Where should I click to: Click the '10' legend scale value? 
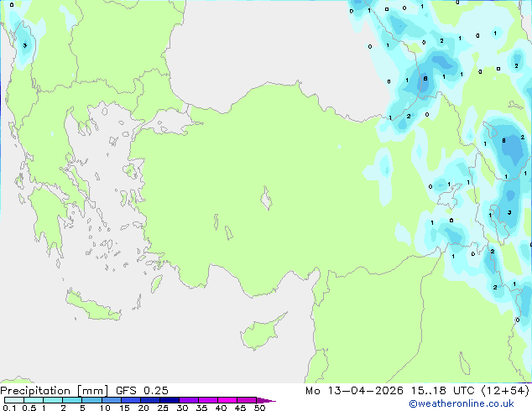coord(105,408)
